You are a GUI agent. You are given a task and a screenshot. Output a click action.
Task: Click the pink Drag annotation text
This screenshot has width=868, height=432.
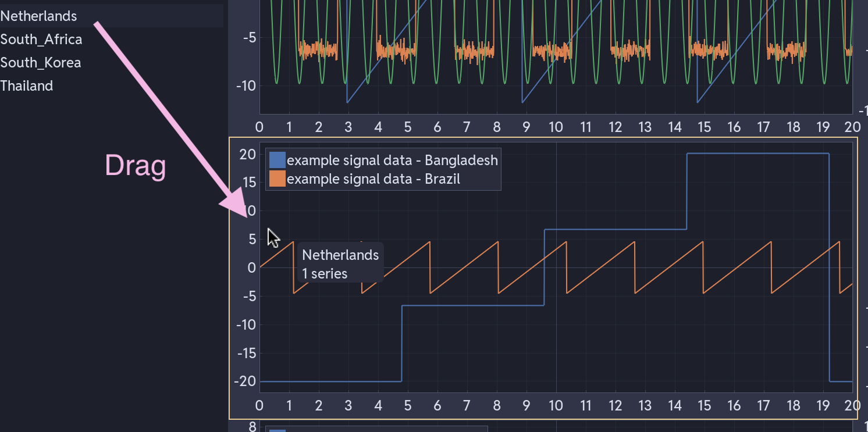tap(136, 166)
